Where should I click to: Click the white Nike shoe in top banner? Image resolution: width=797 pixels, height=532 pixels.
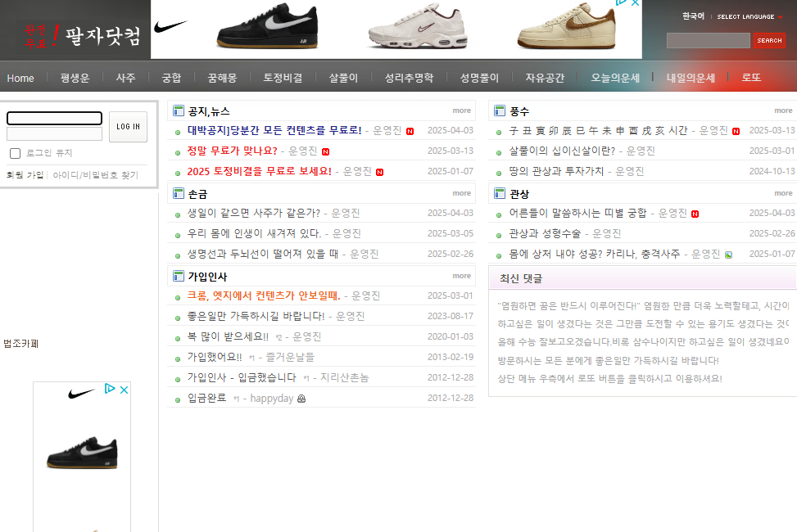(x=417, y=26)
